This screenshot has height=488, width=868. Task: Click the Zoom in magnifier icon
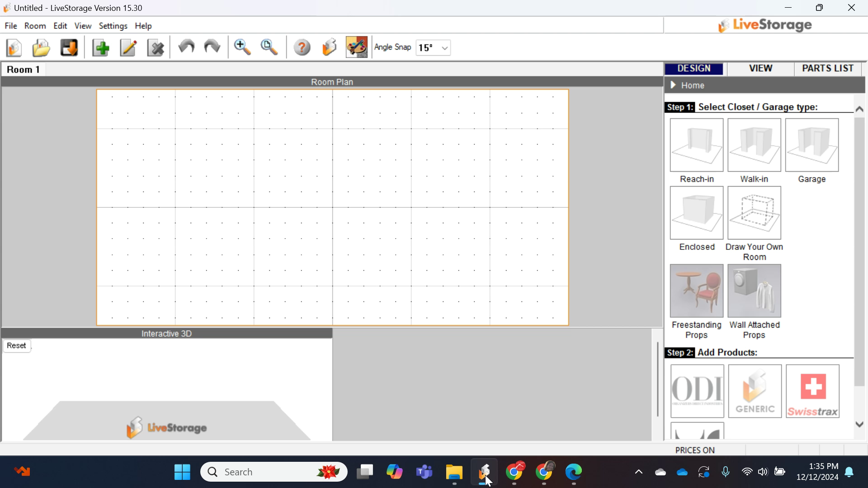click(242, 47)
